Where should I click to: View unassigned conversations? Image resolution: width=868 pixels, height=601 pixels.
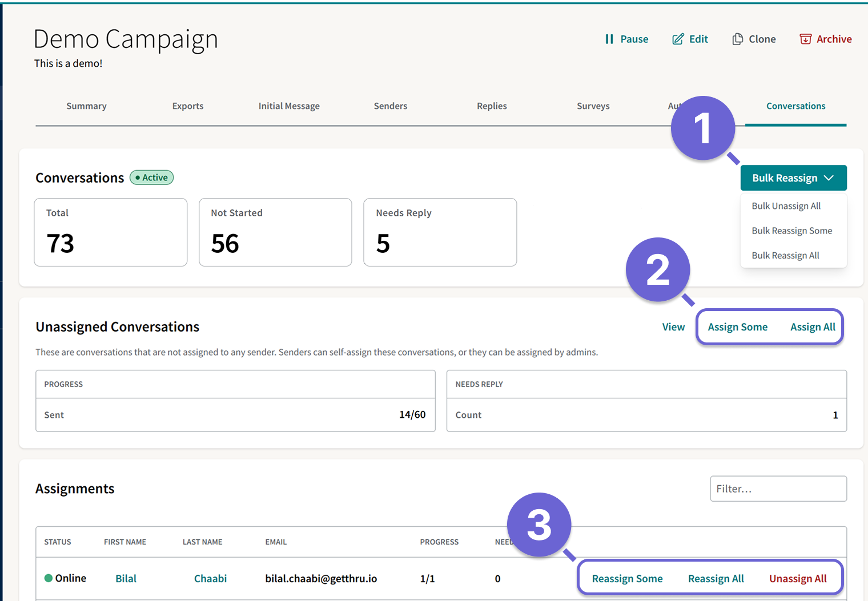[x=673, y=327]
